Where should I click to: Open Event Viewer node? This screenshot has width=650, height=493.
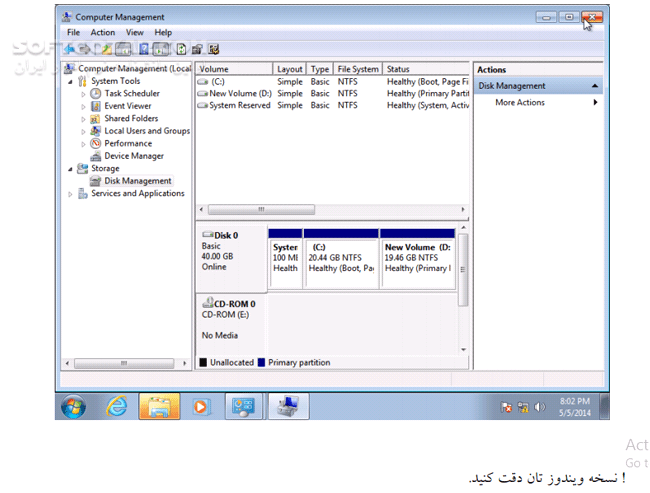127,106
